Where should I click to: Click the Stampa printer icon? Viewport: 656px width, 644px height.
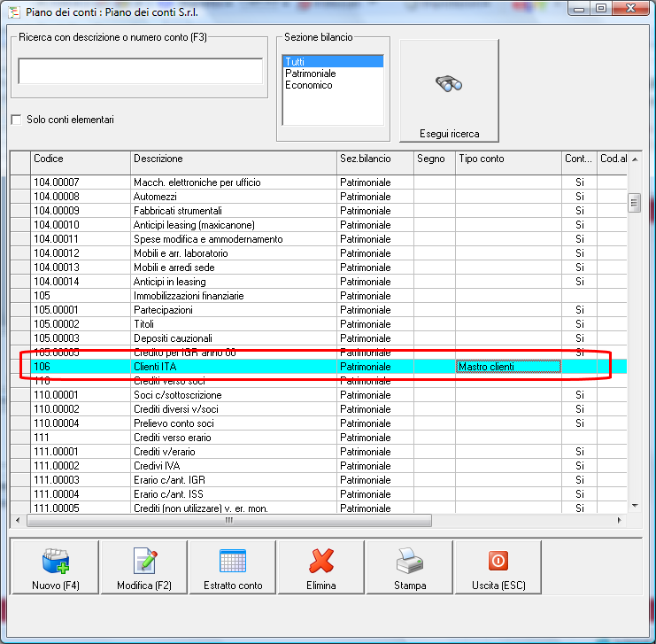pyautogui.click(x=410, y=561)
